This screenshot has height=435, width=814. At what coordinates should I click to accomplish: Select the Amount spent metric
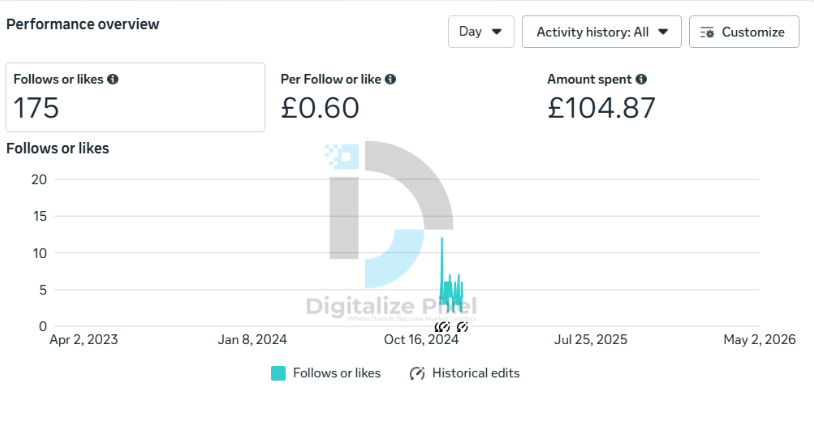click(x=601, y=97)
